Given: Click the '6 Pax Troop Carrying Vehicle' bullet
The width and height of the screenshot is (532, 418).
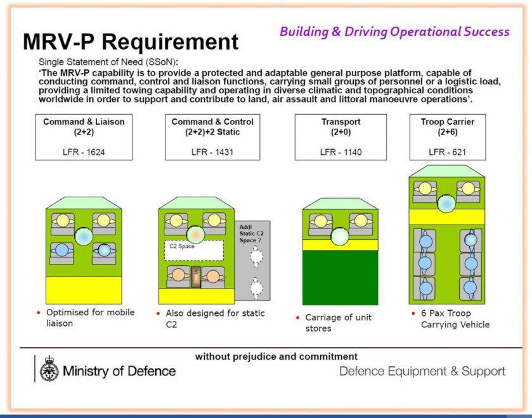Looking at the screenshot, I should tap(457, 319).
